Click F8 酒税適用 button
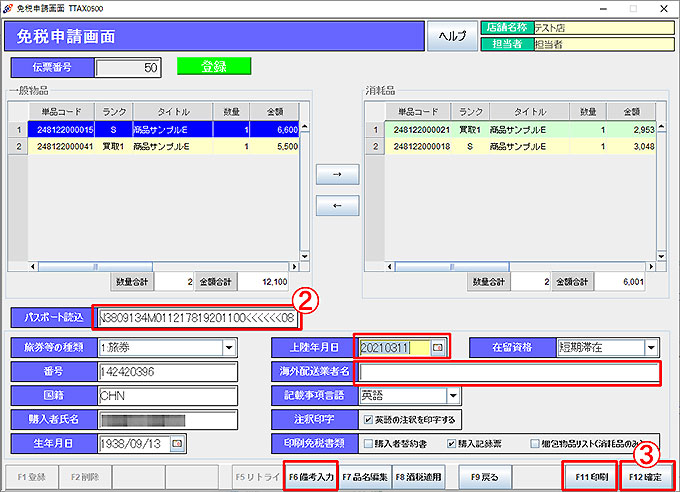Viewport: 680px width, 492px height. point(418,476)
